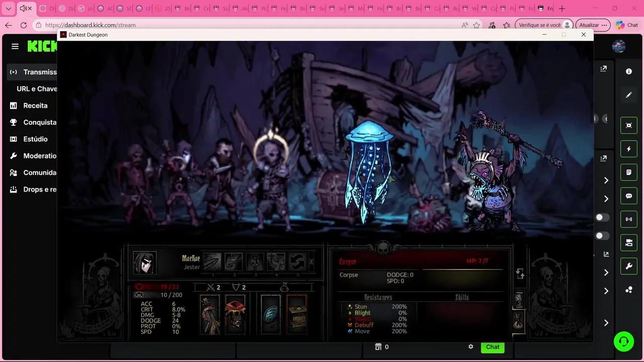This screenshot has height=362, width=644.
Task: Expand the bottom chevron row in dashboard
Action: [606, 323]
